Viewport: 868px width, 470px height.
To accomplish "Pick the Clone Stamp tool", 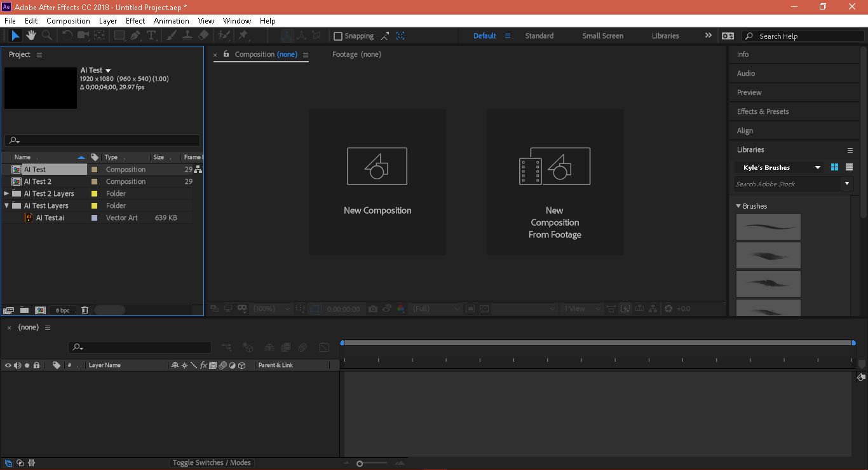I will [187, 36].
